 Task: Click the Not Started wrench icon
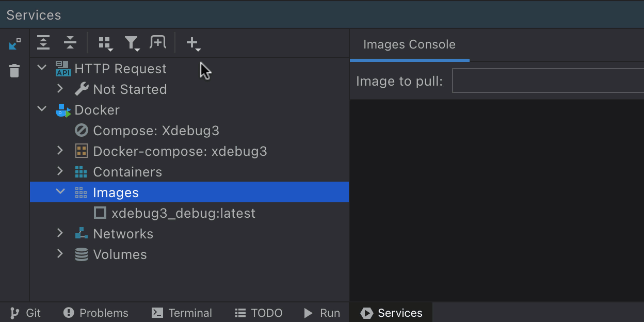82,89
